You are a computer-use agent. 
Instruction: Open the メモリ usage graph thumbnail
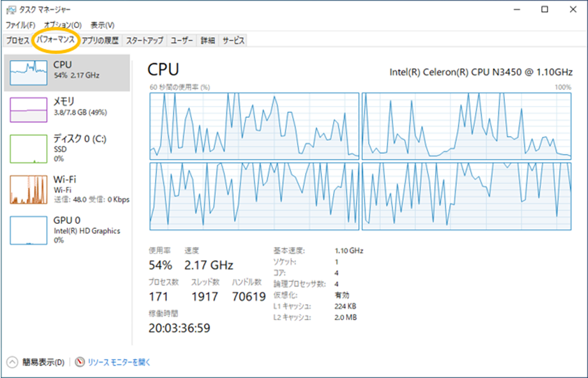[x=29, y=109]
